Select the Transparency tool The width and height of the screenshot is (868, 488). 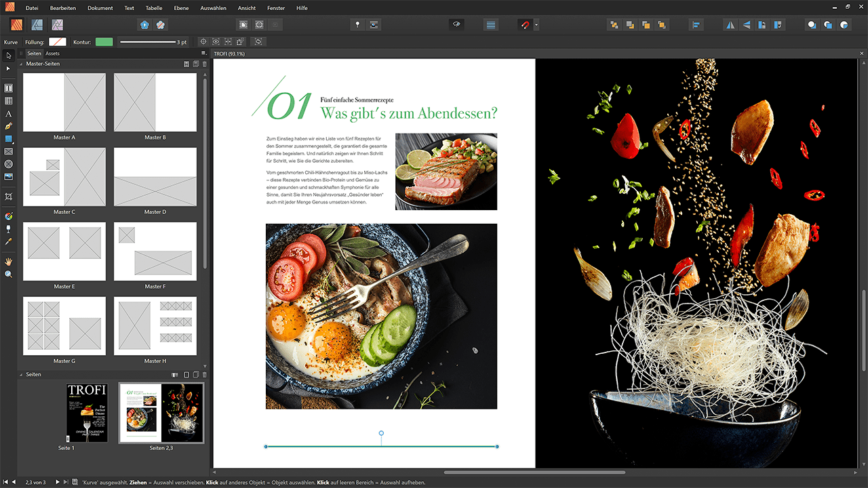(x=9, y=228)
